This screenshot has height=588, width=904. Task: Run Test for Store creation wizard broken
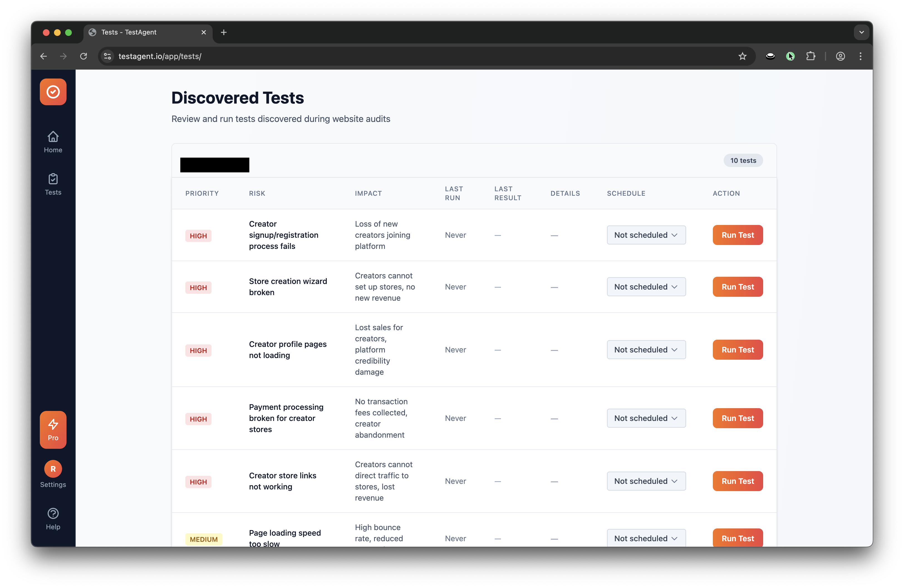pyautogui.click(x=737, y=287)
